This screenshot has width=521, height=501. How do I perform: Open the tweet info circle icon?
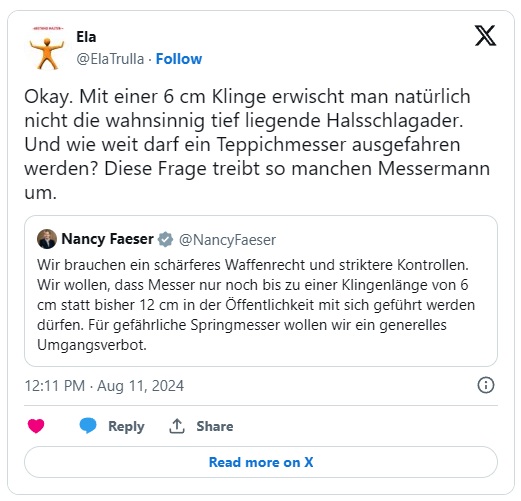pyautogui.click(x=486, y=385)
